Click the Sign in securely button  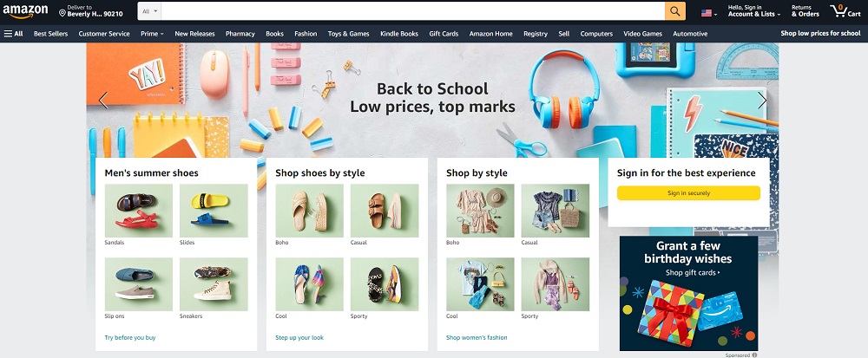pyautogui.click(x=688, y=192)
